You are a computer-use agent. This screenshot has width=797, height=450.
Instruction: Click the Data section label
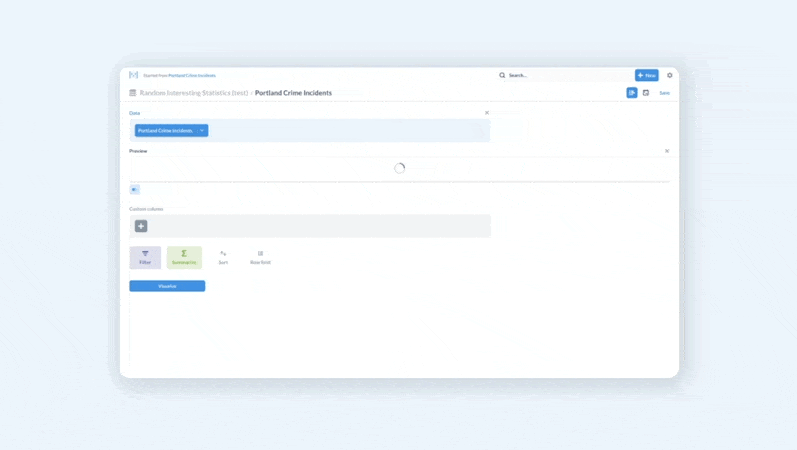(x=134, y=113)
